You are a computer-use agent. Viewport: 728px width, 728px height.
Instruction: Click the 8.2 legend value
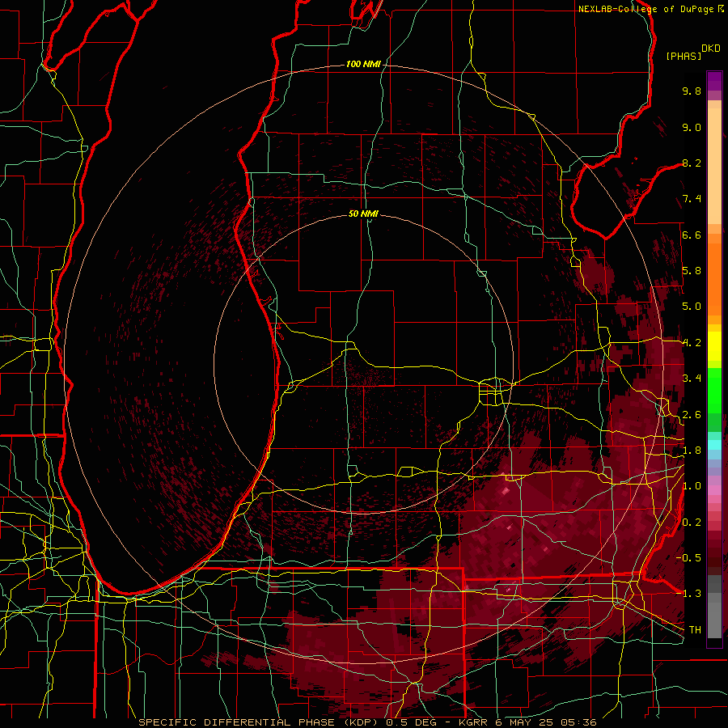click(x=692, y=163)
